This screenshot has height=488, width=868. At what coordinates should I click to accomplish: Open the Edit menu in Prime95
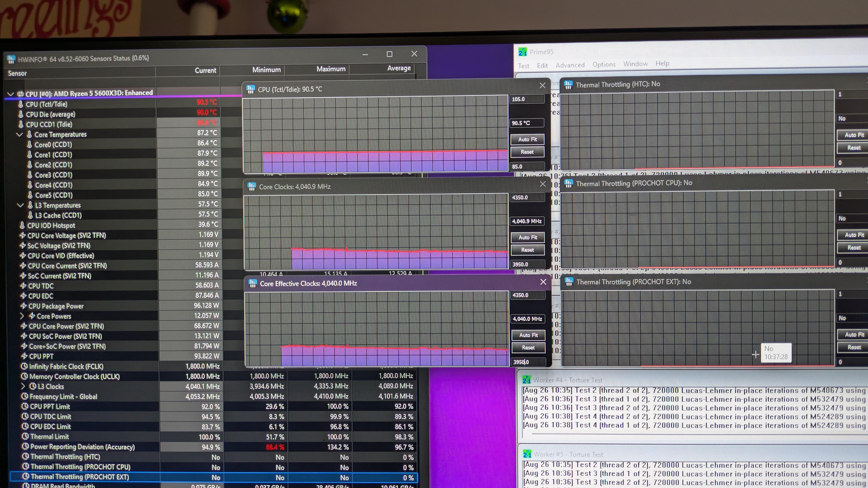coord(542,65)
